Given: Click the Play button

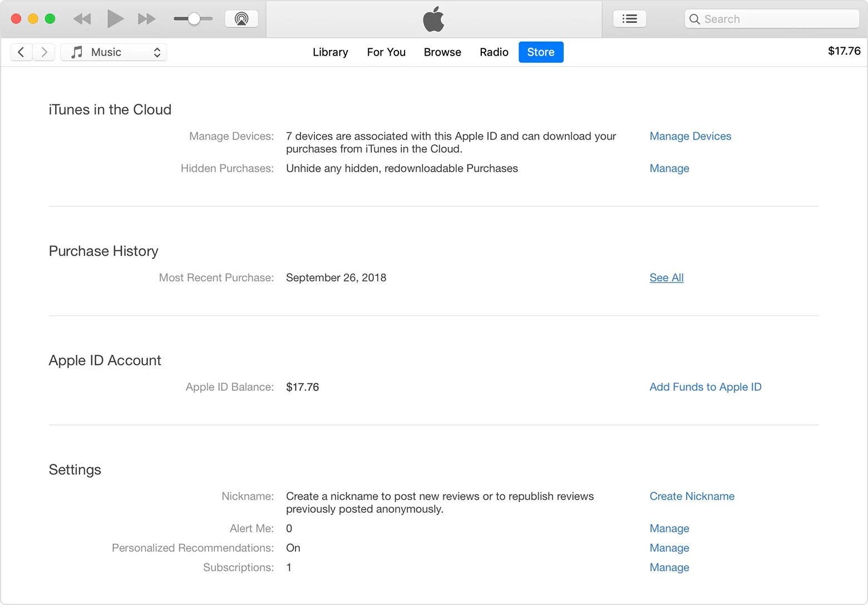Looking at the screenshot, I should click(115, 19).
